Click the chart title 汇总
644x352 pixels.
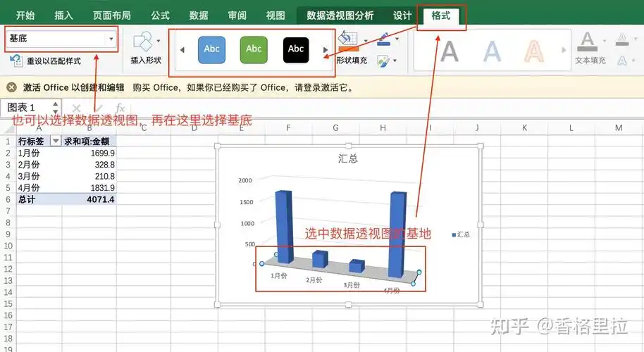coord(348,159)
